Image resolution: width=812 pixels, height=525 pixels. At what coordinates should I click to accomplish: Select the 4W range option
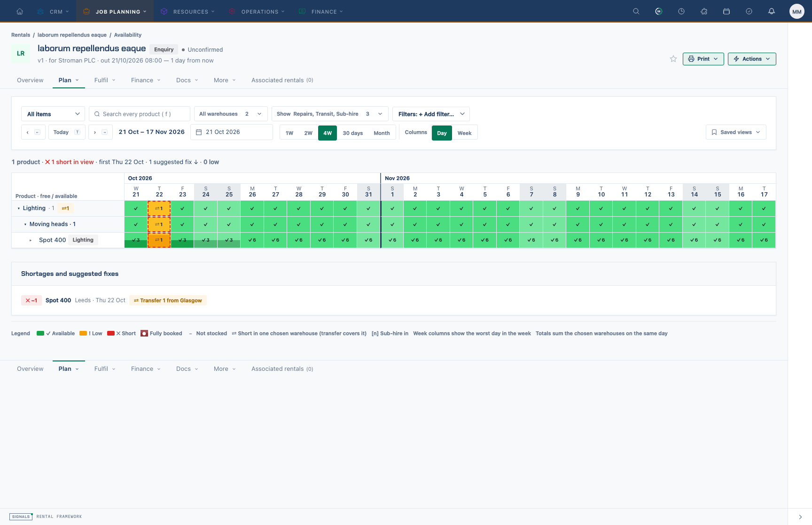[328, 133]
